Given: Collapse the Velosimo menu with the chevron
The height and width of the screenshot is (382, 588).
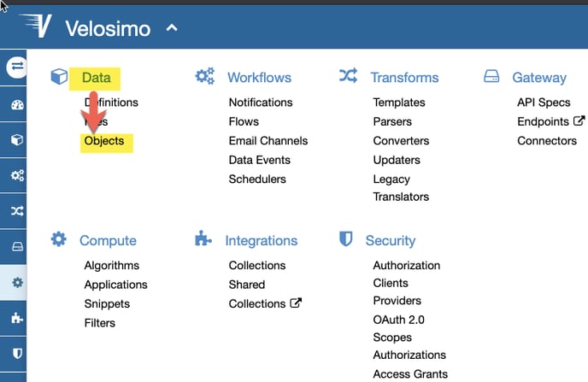Looking at the screenshot, I should point(172,28).
